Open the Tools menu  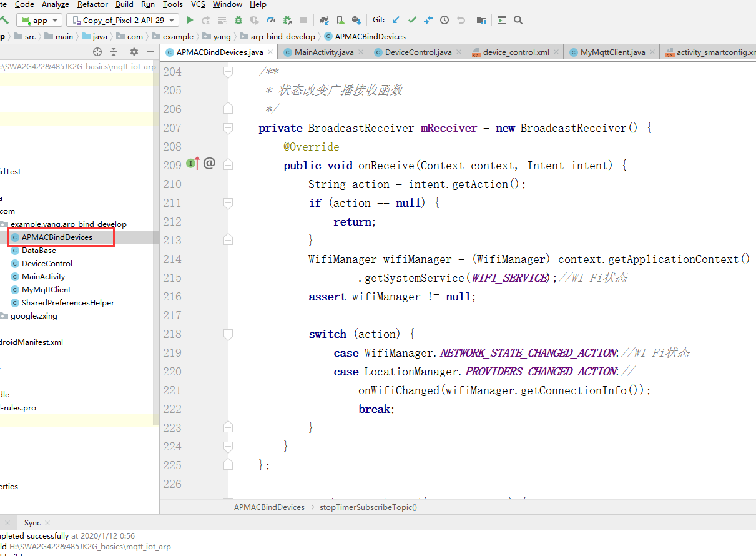coord(173,4)
